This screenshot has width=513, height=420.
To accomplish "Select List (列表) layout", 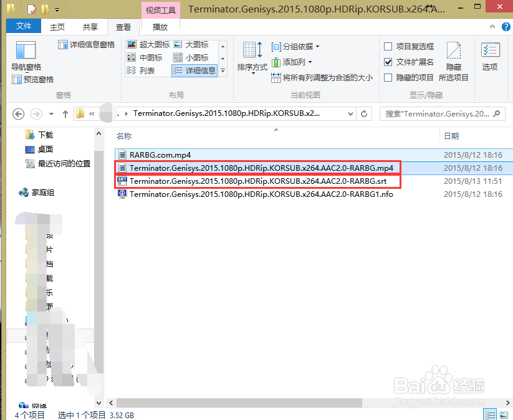I will click(x=141, y=70).
